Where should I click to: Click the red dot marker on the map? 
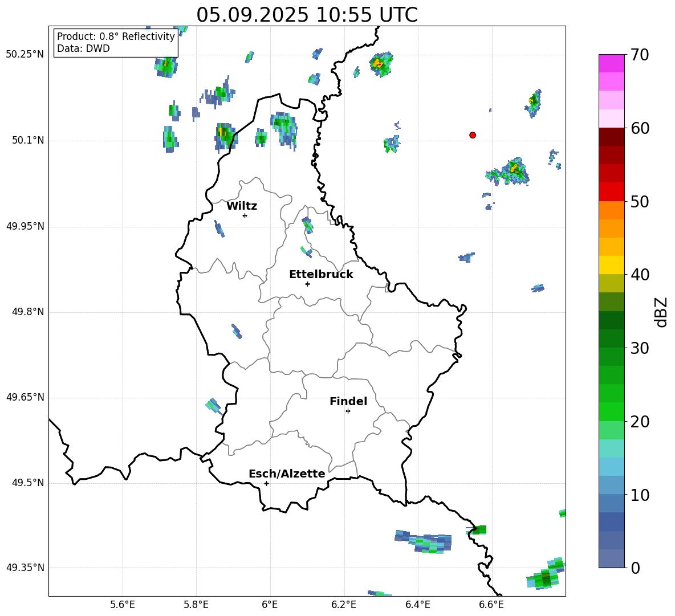tap(472, 135)
